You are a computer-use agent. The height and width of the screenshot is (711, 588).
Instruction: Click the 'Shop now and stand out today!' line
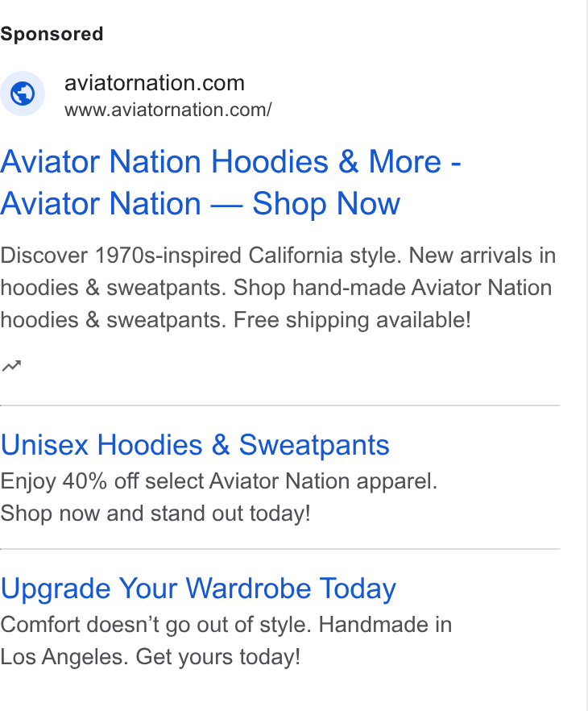point(155,513)
